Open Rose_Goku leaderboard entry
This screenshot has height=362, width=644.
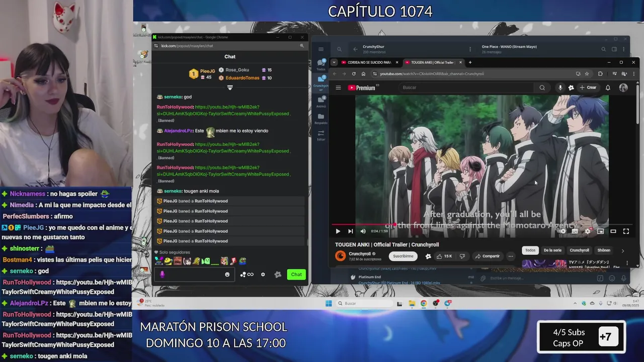245,70
